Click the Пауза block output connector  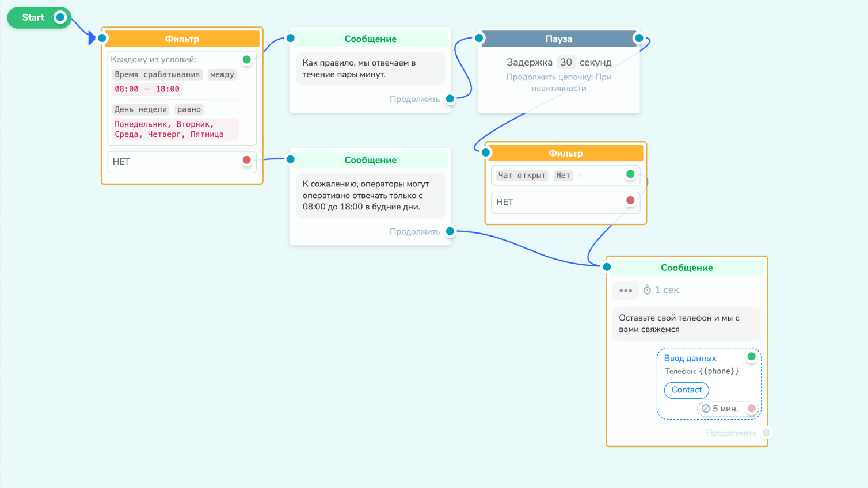(x=638, y=39)
